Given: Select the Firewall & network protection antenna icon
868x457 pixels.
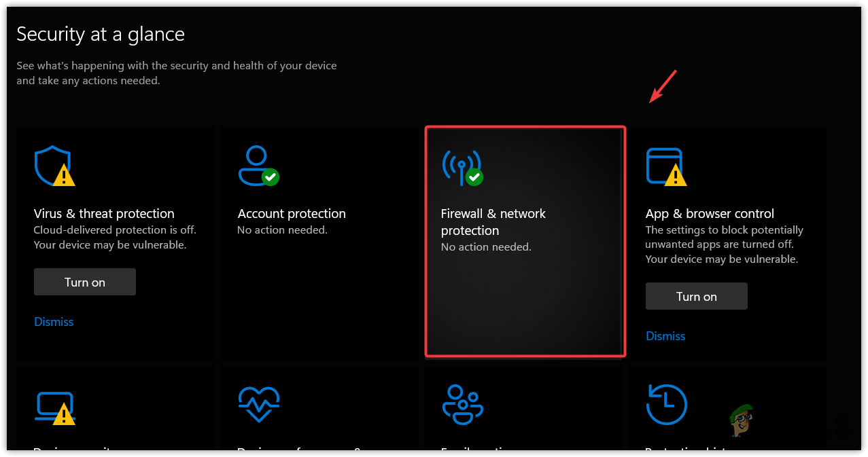Looking at the screenshot, I should click(462, 165).
